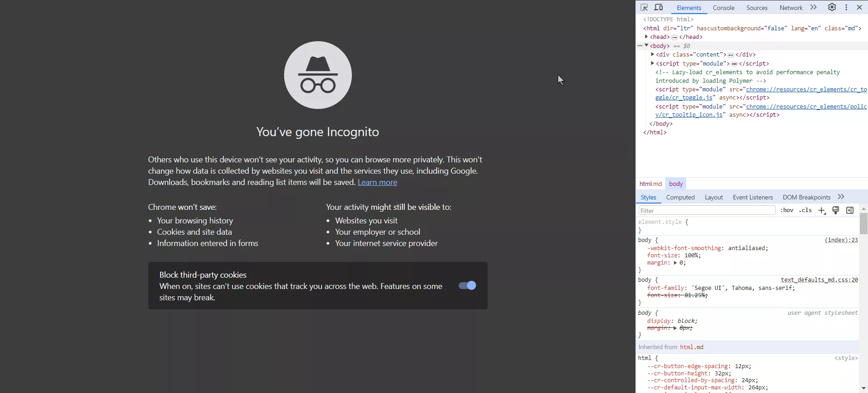Show more DevTools tabs chevron

tap(814, 7)
